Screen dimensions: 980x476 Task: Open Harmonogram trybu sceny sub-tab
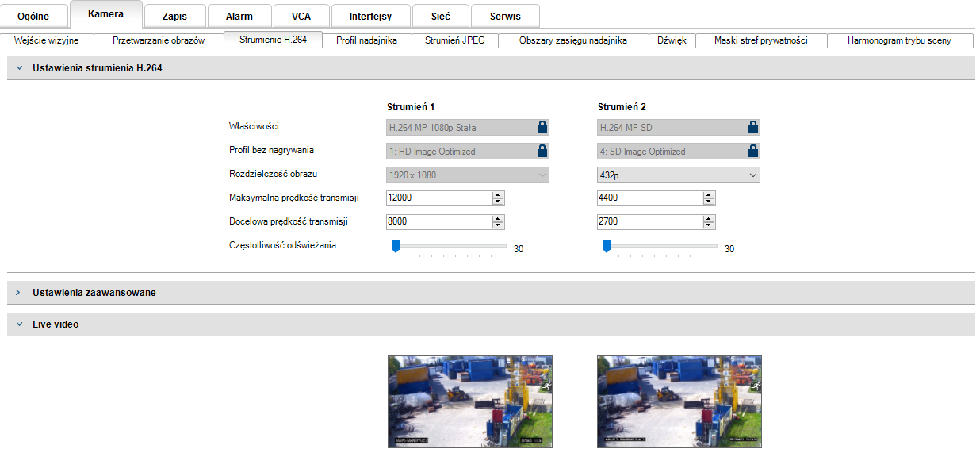click(899, 40)
